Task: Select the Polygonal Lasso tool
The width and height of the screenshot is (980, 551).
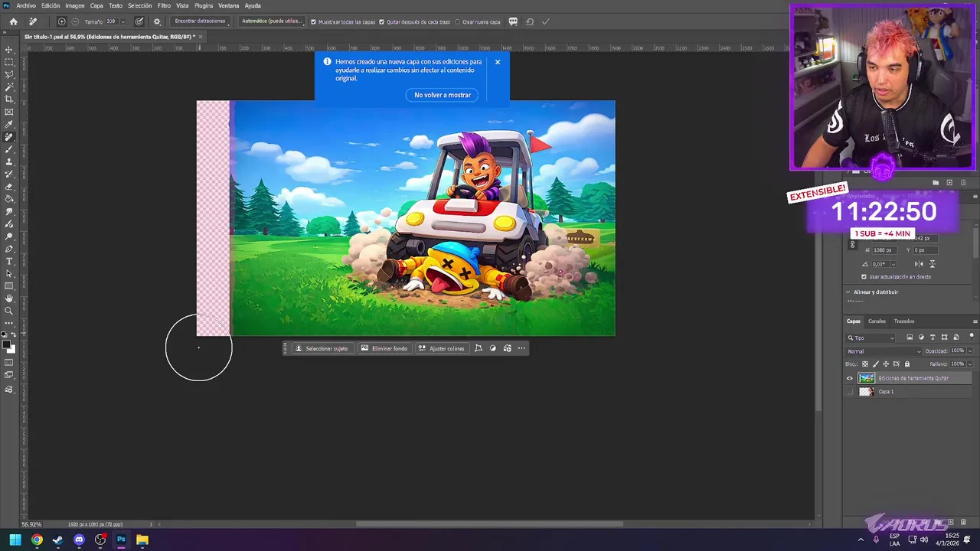Action: [x=9, y=75]
